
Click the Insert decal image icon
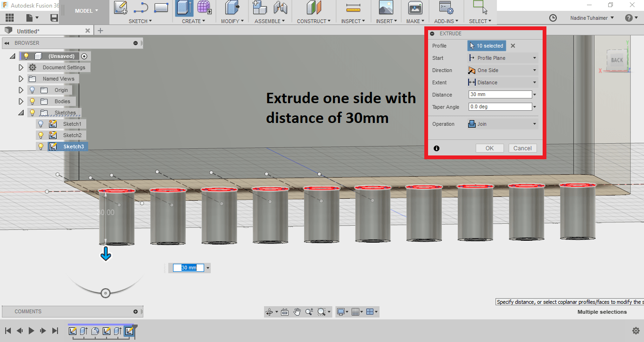(x=386, y=8)
